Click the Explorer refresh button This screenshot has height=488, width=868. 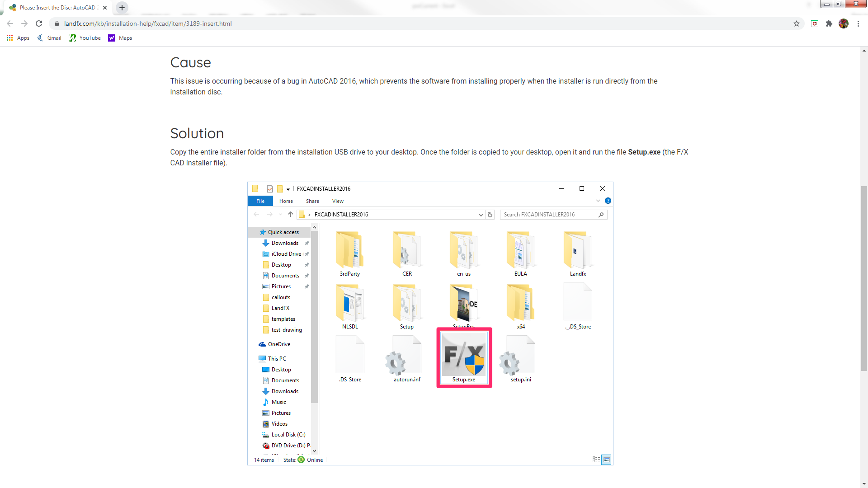click(490, 215)
